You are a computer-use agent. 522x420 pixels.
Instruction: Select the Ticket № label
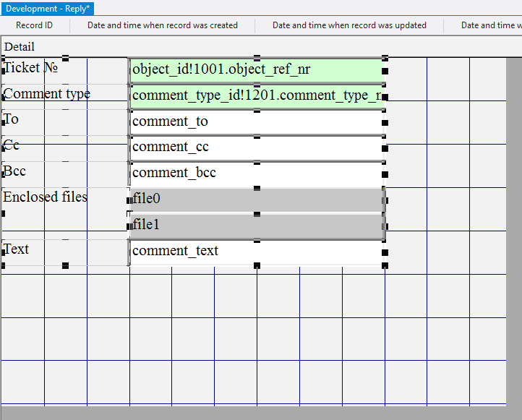point(30,68)
